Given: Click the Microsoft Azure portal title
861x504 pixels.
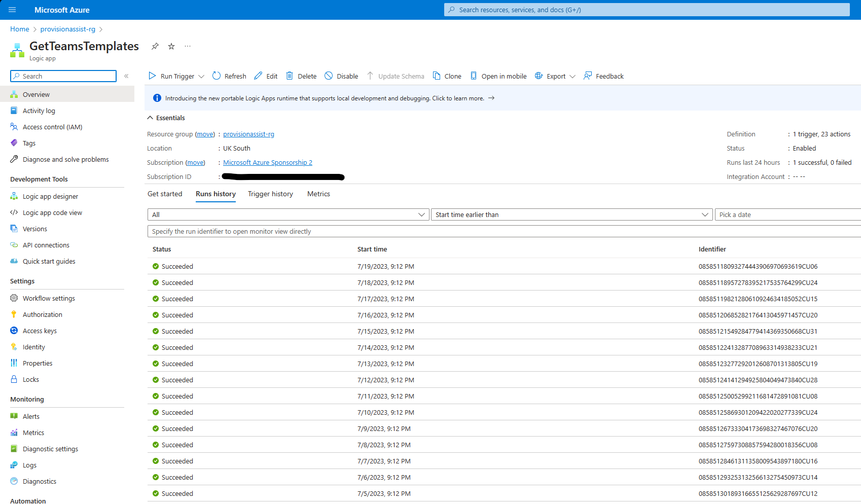Looking at the screenshot, I should coord(62,10).
